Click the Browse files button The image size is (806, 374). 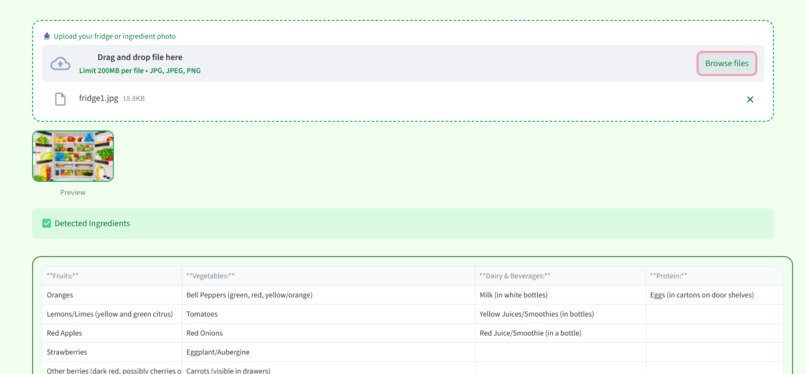(726, 64)
